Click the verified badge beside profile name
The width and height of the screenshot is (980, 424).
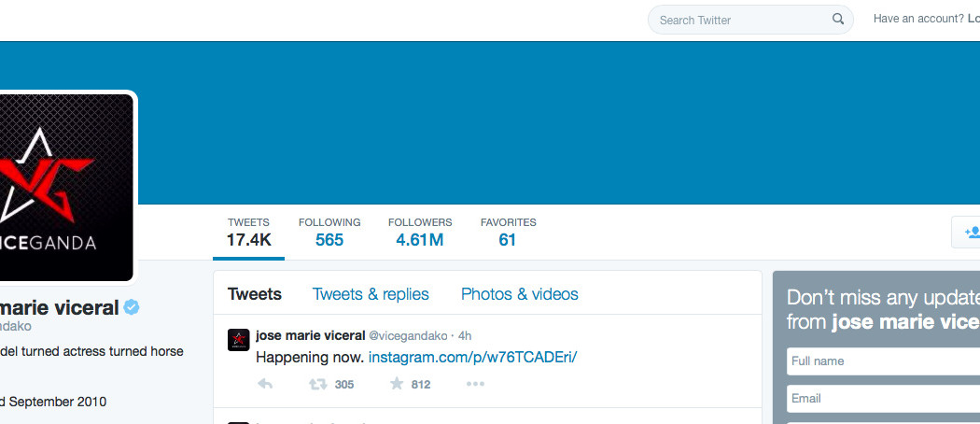(132, 307)
